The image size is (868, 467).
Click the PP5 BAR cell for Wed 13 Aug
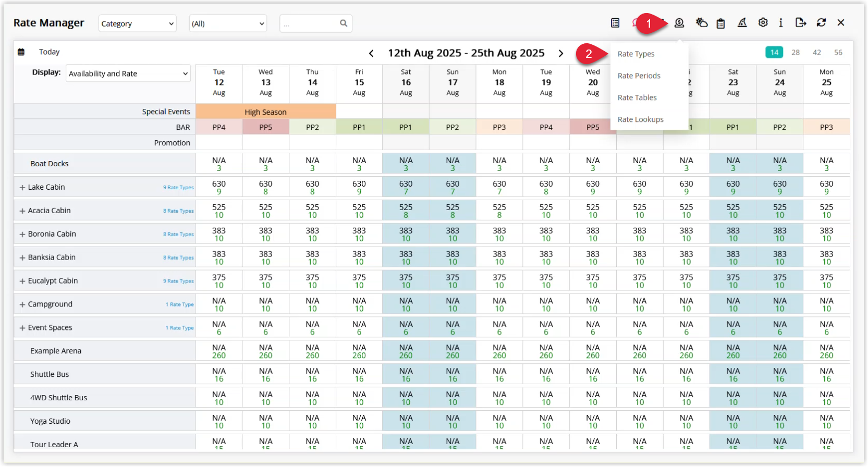click(266, 127)
